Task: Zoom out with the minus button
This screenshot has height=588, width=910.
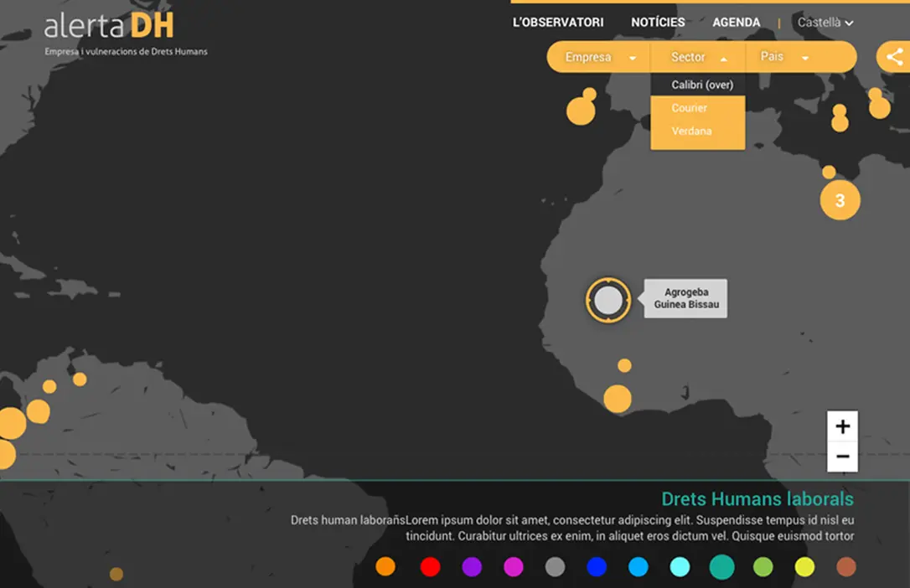Action: coord(842,457)
